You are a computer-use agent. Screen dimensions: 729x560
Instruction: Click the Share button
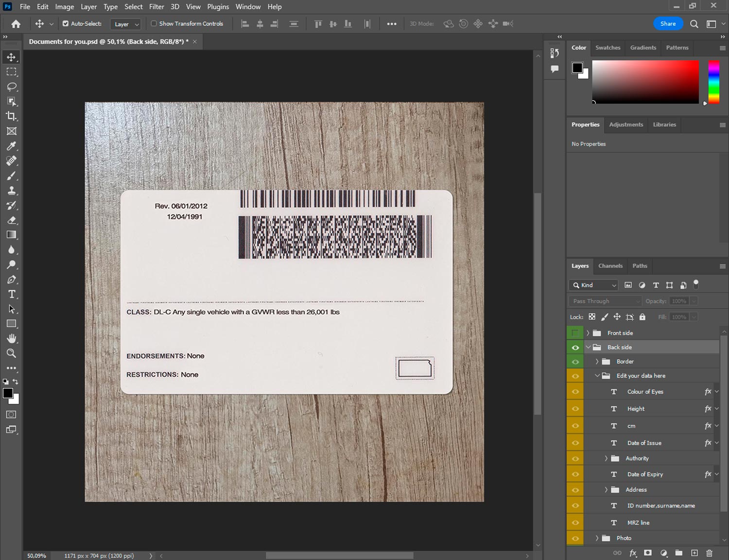click(668, 23)
